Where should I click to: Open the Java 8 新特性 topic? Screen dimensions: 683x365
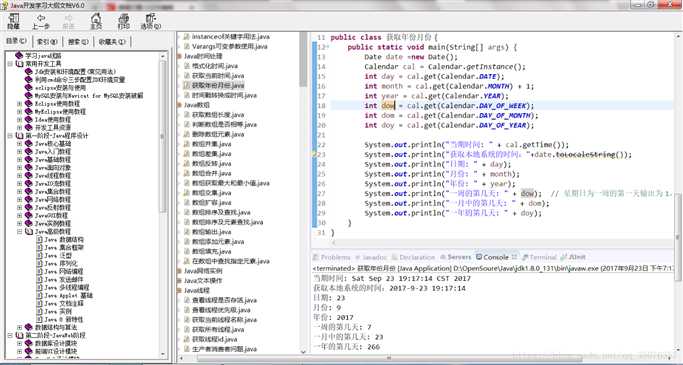[x=64, y=319]
